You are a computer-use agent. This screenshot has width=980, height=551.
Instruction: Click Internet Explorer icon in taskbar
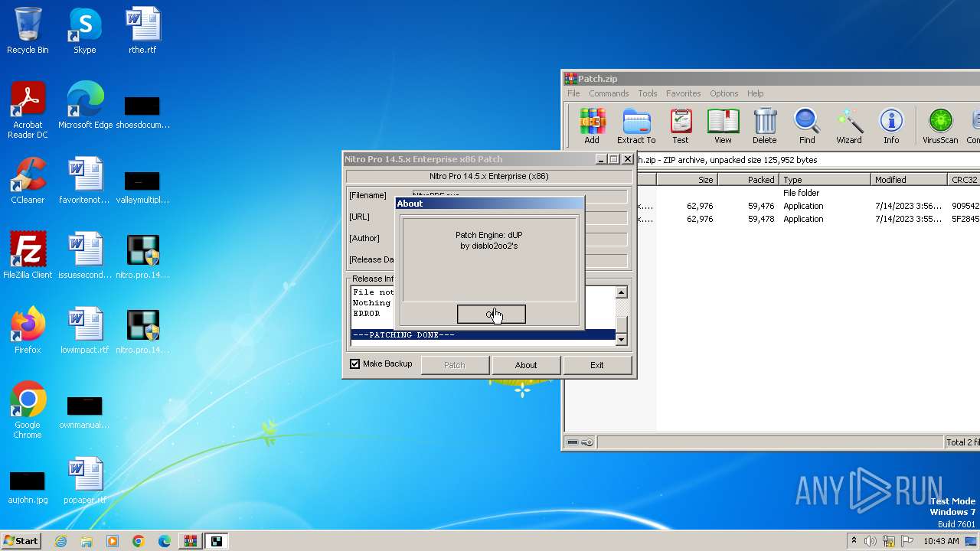pos(60,541)
